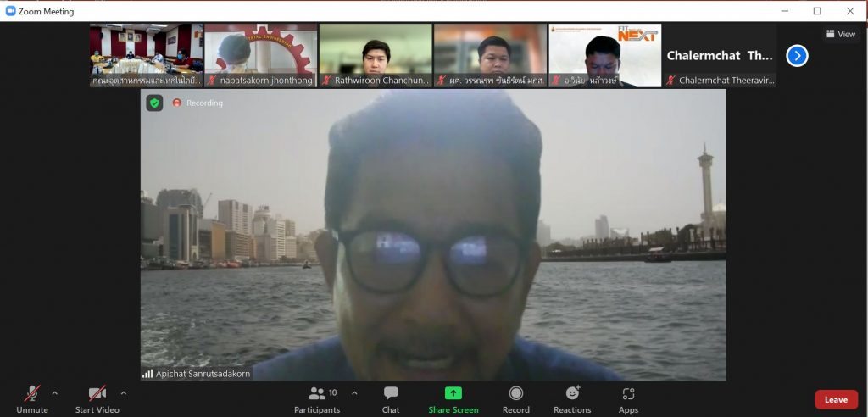
Task: Open the Apps panel
Action: coord(628,399)
